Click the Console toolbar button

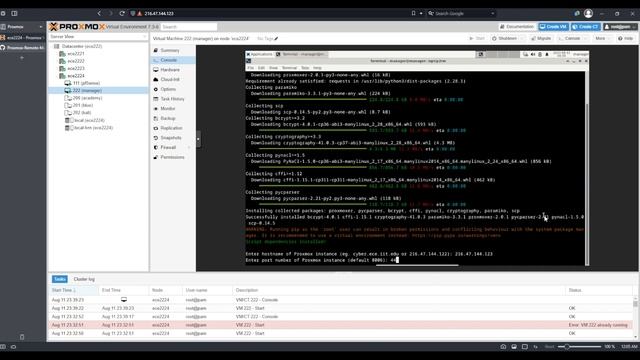point(569,38)
